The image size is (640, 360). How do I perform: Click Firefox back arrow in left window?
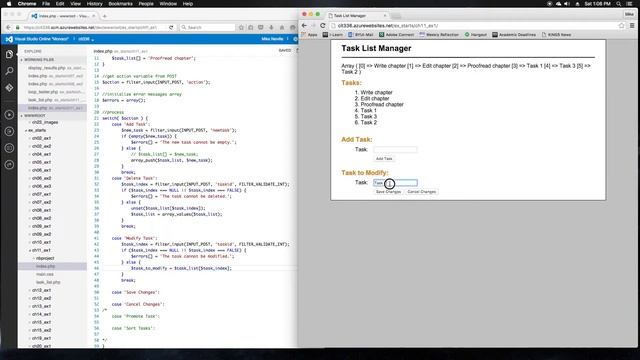pos(8,27)
